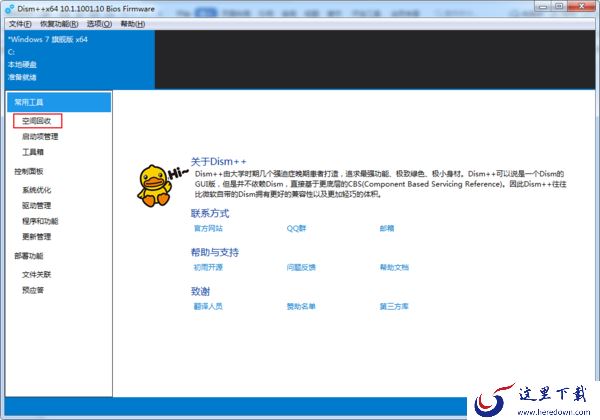Open 程序和功能 in the sidebar

tap(40, 221)
